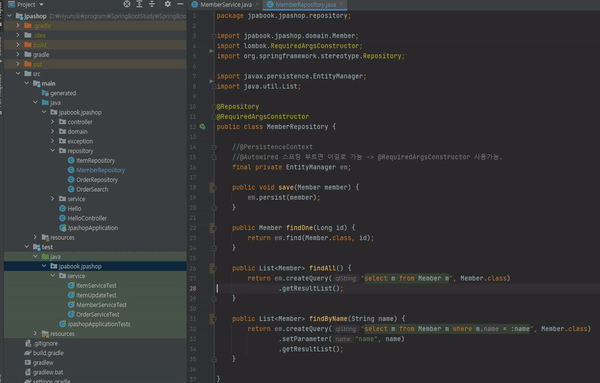Fold the findAll method at line 26
This screenshot has height=383, width=600.
point(214,268)
